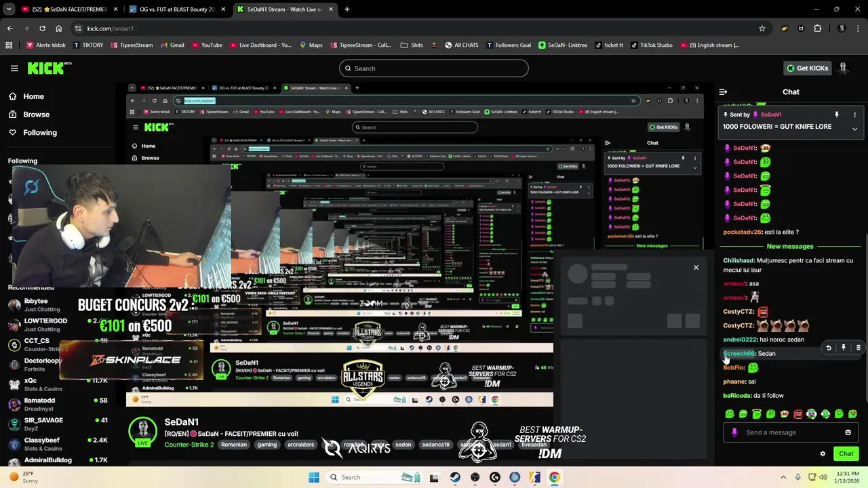Send message with Chat button

(846, 454)
